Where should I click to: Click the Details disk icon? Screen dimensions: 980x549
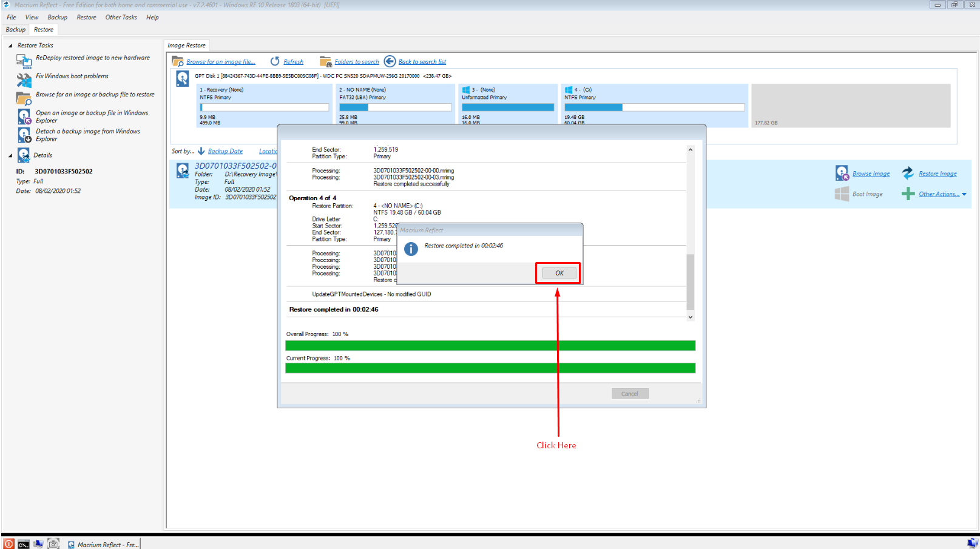[x=24, y=155]
